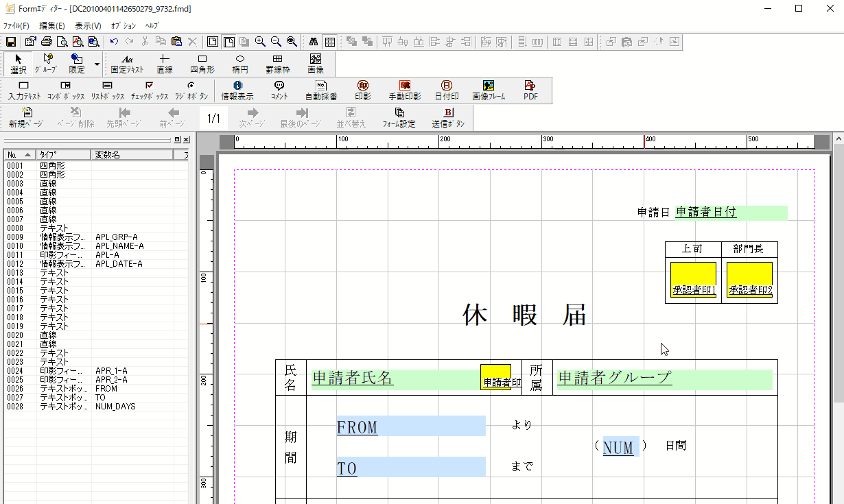Open the ファイル(F) menu
844x504 pixels.
click(x=16, y=25)
